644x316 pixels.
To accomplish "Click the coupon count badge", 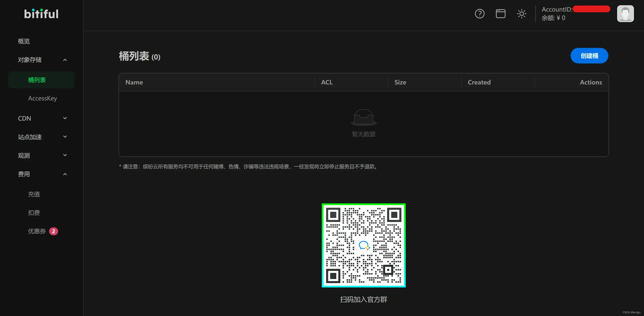I will tap(53, 231).
